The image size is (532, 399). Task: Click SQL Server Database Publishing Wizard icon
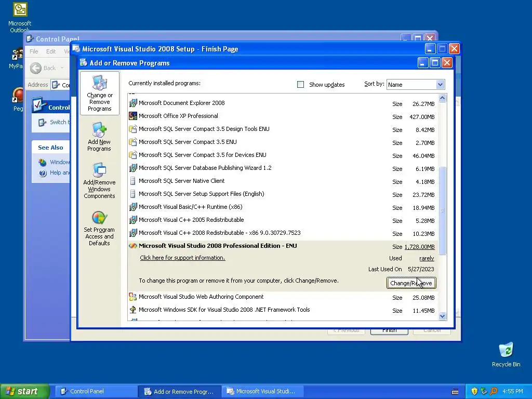133,168
